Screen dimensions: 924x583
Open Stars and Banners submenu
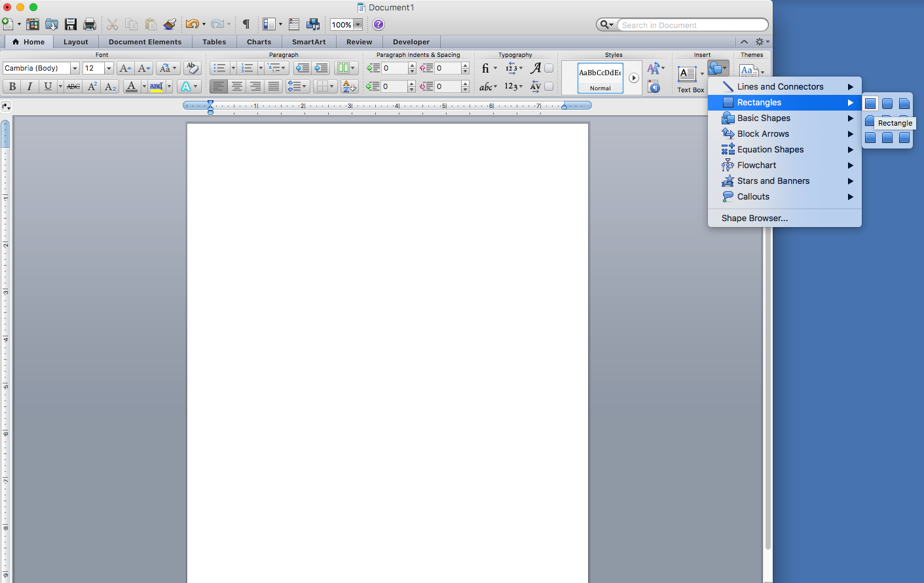point(785,181)
